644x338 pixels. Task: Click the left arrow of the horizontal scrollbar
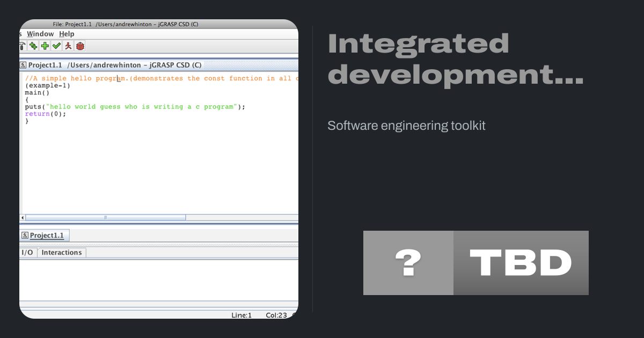click(23, 218)
